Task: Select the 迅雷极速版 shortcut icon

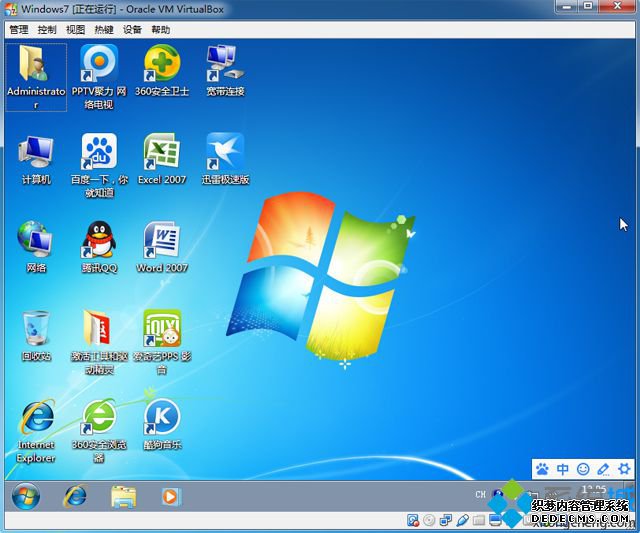Action: tap(225, 159)
